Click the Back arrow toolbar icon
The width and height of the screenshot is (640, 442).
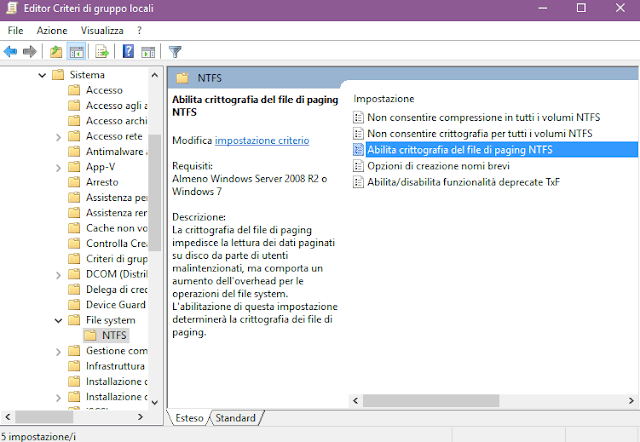click(12, 51)
